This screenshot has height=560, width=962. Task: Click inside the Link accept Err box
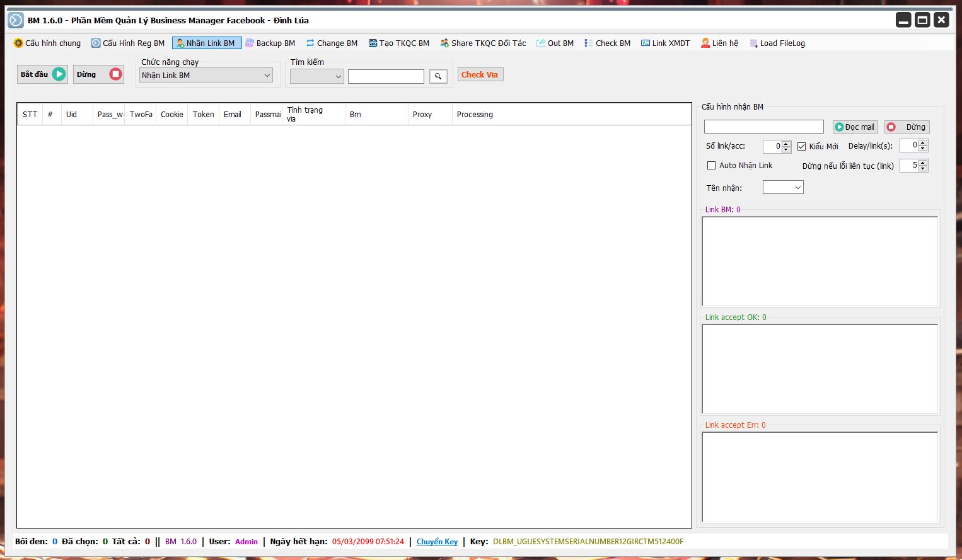coord(820,477)
